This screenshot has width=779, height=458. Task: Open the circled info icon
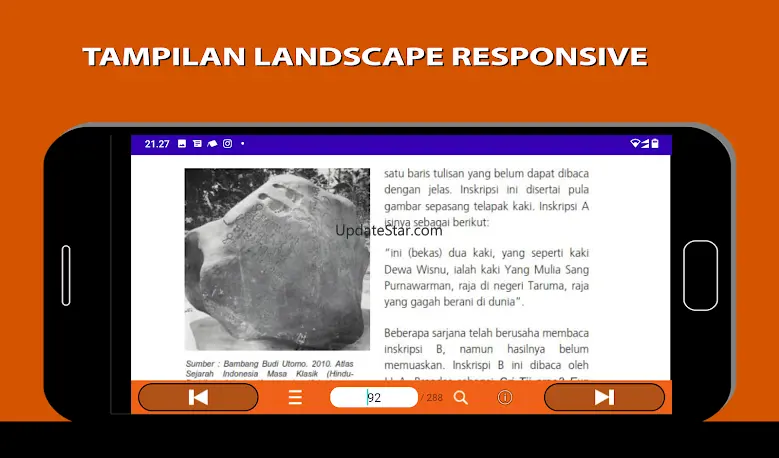tap(505, 397)
